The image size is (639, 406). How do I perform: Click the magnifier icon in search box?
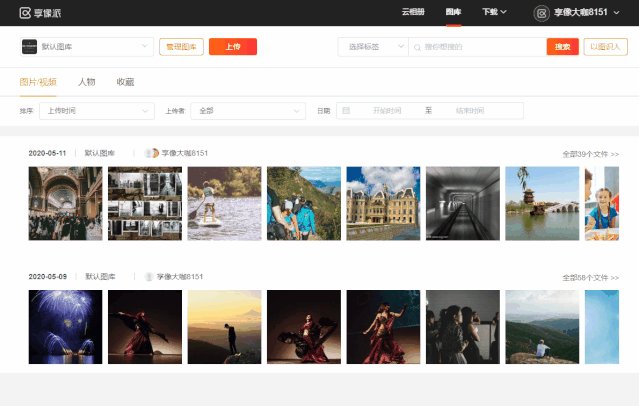coord(417,47)
